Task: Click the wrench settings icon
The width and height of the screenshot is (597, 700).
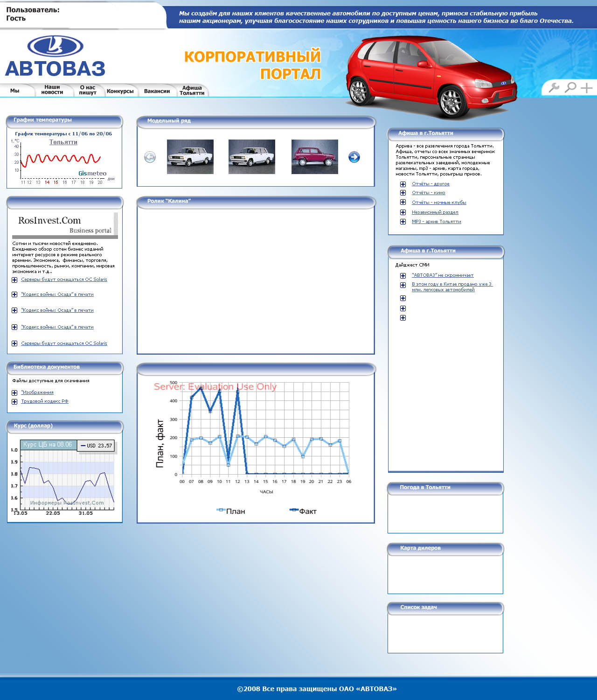Action: point(554,87)
